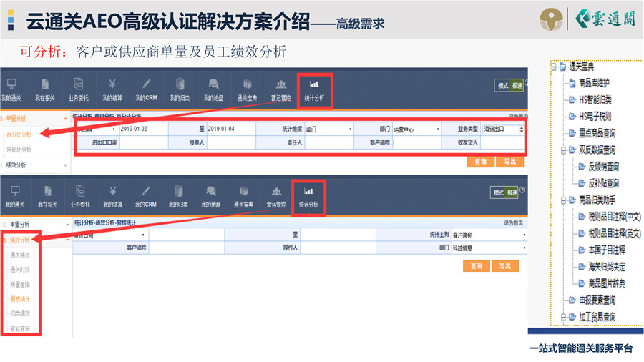The width and height of the screenshot is (644, 362).
Task: Open 海关归类决定 in the tree
Action: [x=607, y=267]
